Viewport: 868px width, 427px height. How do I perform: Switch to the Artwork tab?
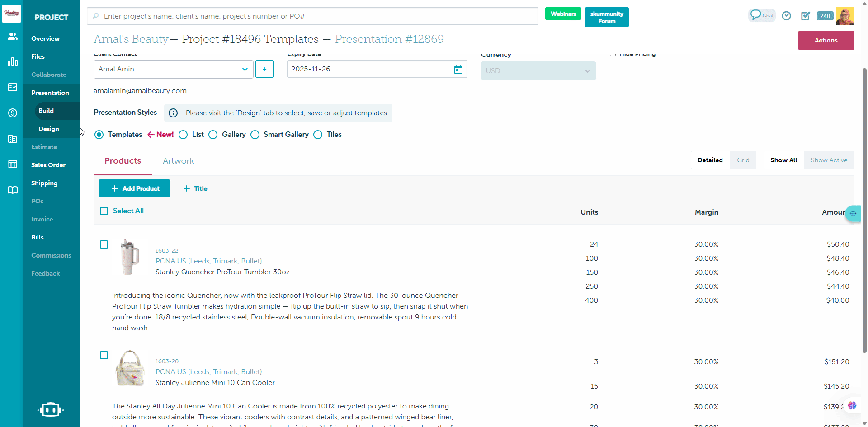tap(178, 161)
